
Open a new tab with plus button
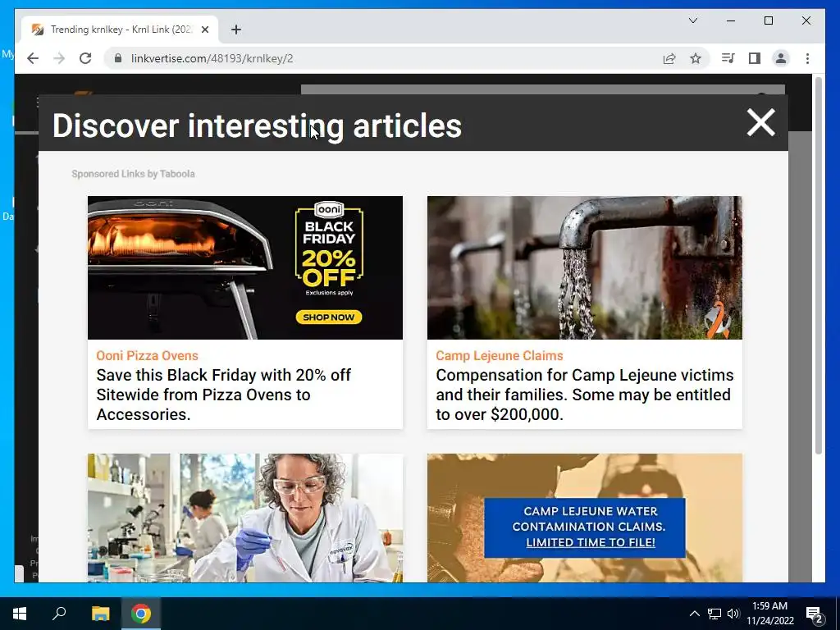pyautogui.click(x=235, y=30)
